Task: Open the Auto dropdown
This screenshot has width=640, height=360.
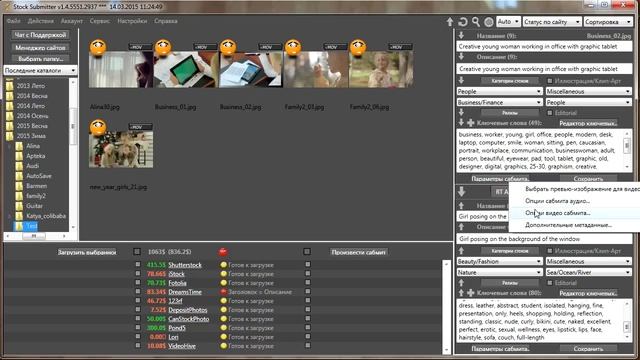Action: (x=508, y=22)
